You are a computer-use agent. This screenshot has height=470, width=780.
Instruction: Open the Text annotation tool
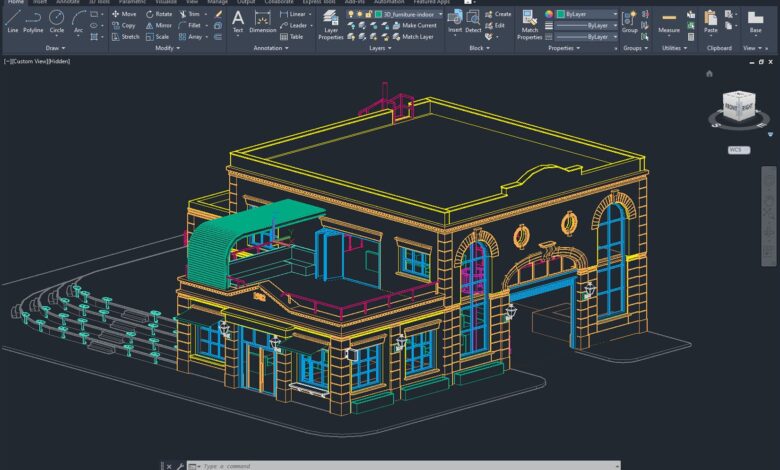(238, 21)
